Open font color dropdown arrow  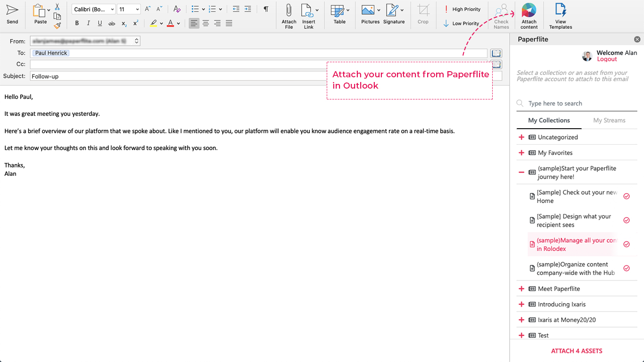coord(178,24)
